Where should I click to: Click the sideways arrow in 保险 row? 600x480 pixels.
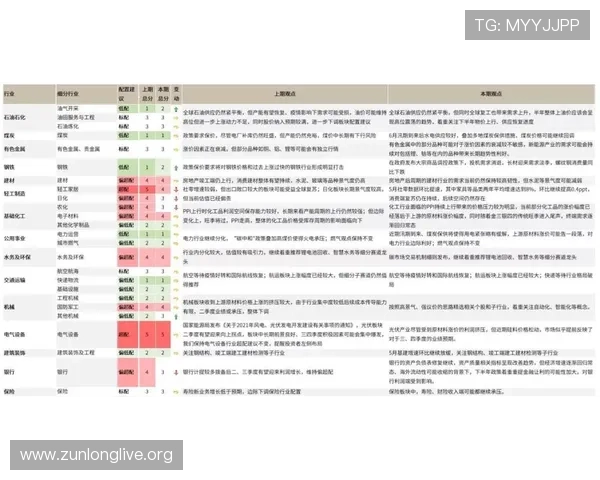(176, 392)
